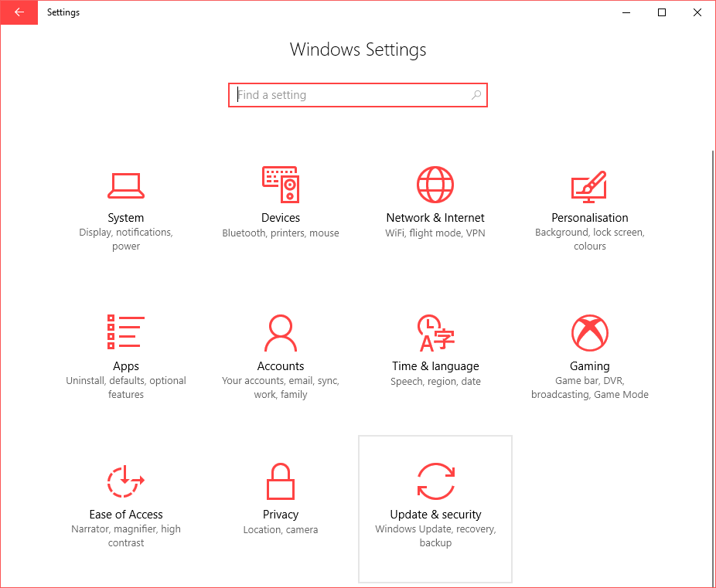Screen dimensions: 716x588
Task: Open the Personalisation paintbrush icon
Action: [590, 185]
